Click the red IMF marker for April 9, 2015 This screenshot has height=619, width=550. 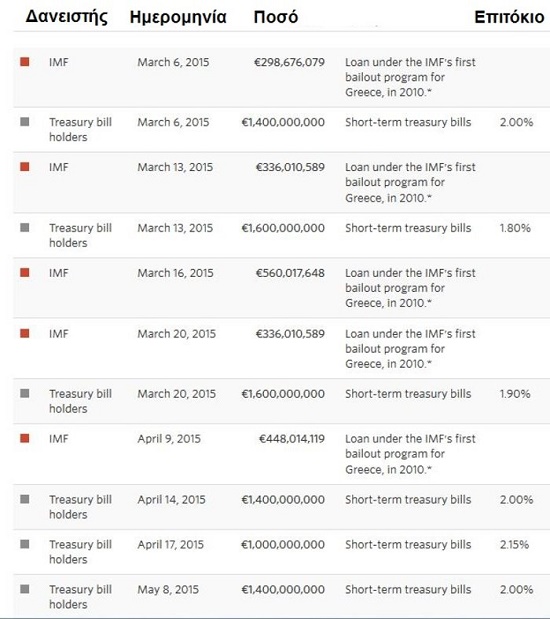pyautogui.click(x=25, y=438)
